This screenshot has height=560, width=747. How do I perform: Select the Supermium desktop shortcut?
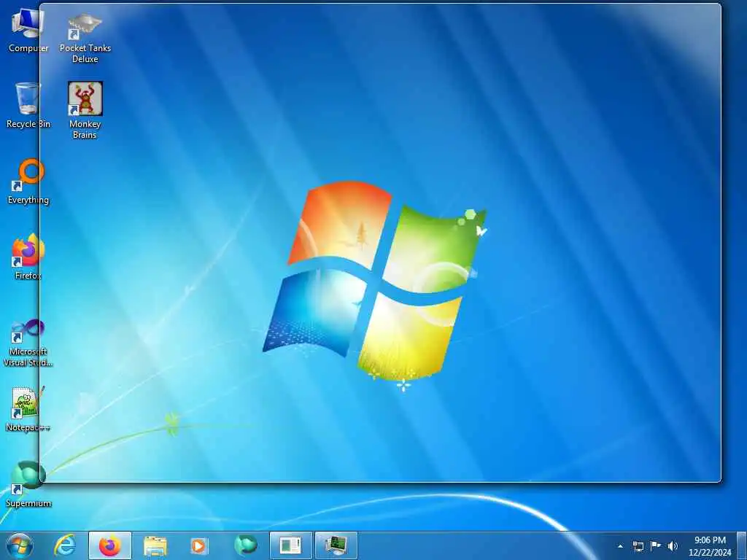[x=28, y=484]
